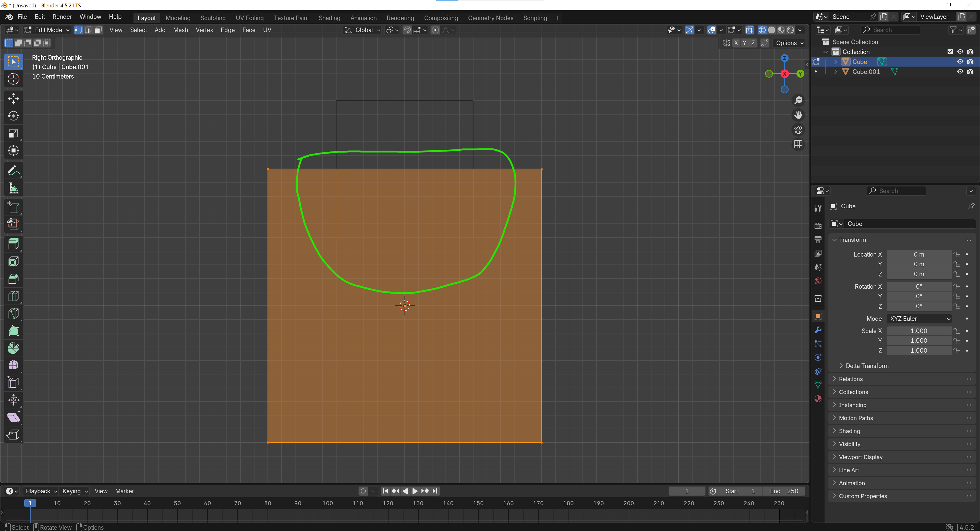The width and height of the screenshot is (980, 531).
Task: Open the XYZ Euler rotation mode dropdown
Action: 919,319
